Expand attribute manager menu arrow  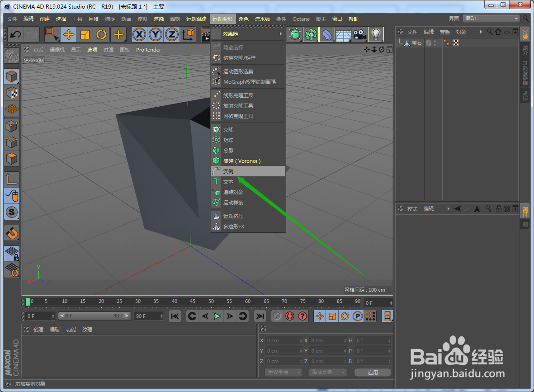click(x=448, y=209)
